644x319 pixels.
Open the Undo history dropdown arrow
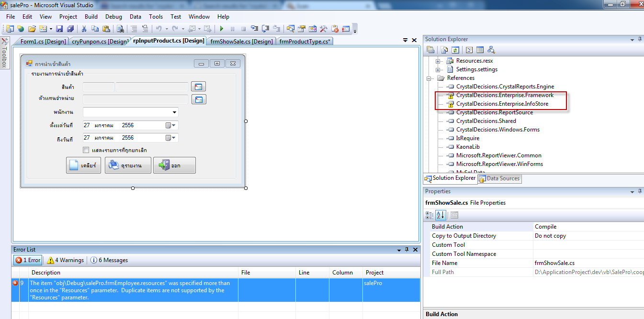(166, 29)
